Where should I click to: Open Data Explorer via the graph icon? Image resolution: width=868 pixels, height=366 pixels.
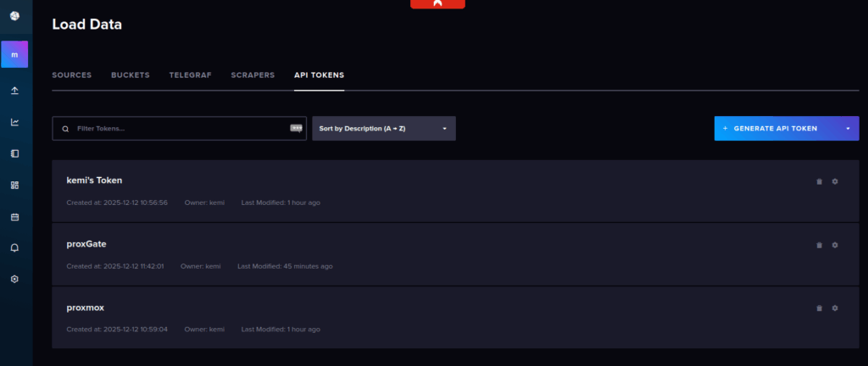tap(14, 122)
